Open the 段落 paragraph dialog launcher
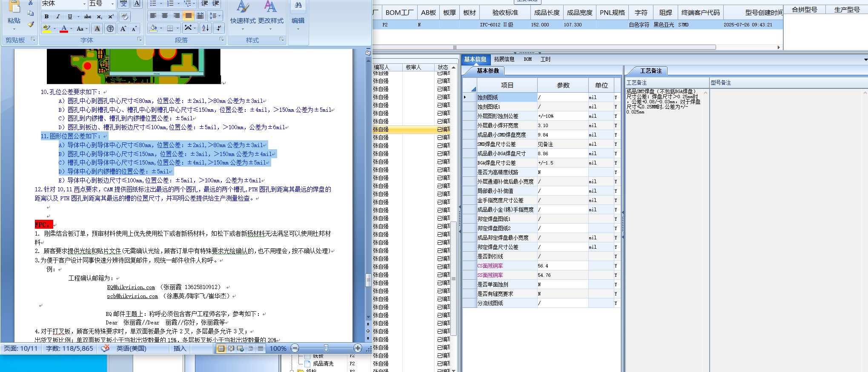This screenshot has height=372, width=868. pos(222,40)
